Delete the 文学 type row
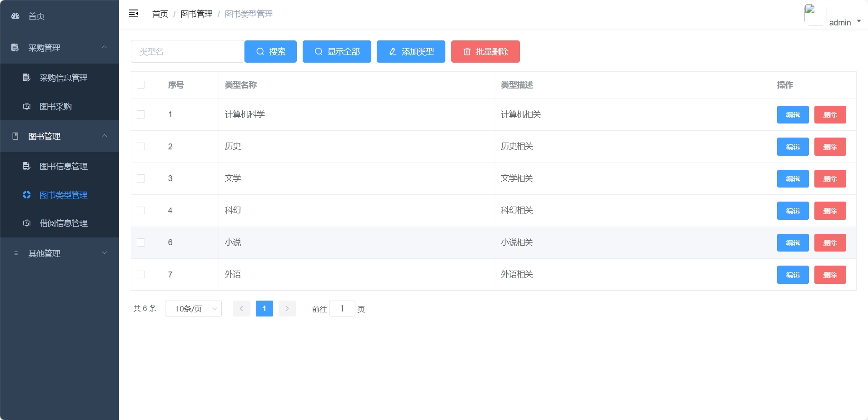The image size is (868, 420). 830,178
